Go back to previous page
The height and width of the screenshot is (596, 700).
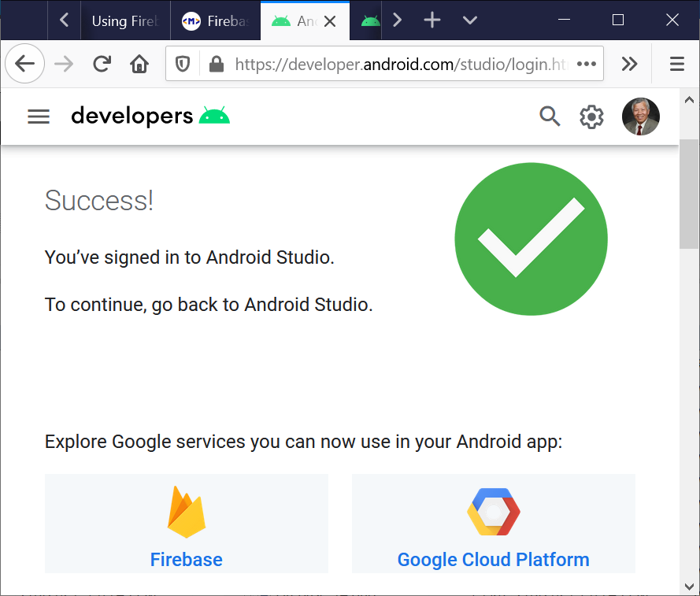25,64
